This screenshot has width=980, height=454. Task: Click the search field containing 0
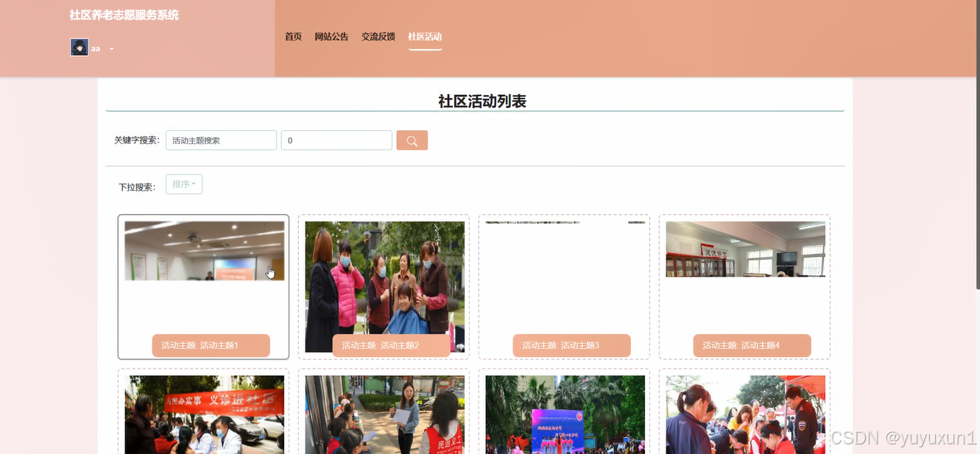pos(336,141)
